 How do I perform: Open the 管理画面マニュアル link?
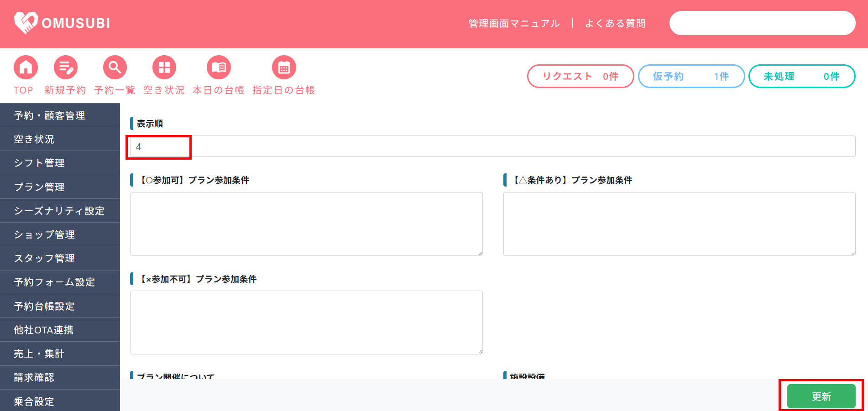point(514,23)
